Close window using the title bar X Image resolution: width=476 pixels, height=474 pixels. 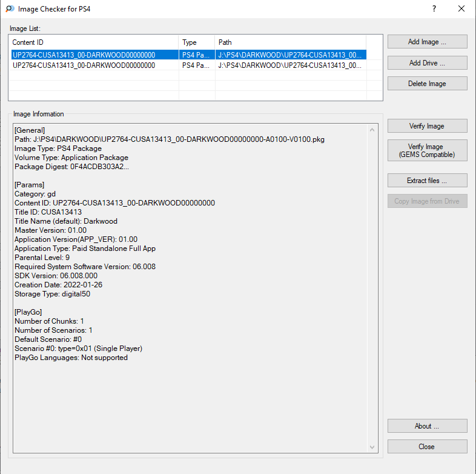point(461,9)
